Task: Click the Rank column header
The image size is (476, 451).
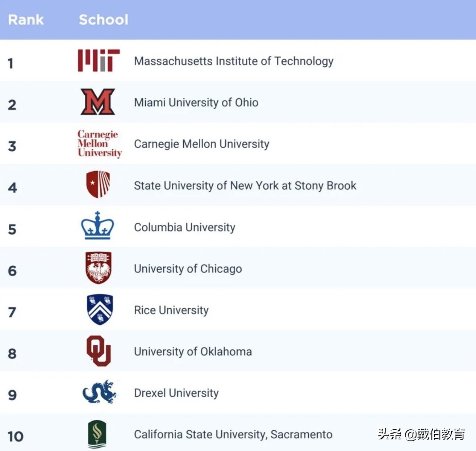Action: (x=26, y=20)
